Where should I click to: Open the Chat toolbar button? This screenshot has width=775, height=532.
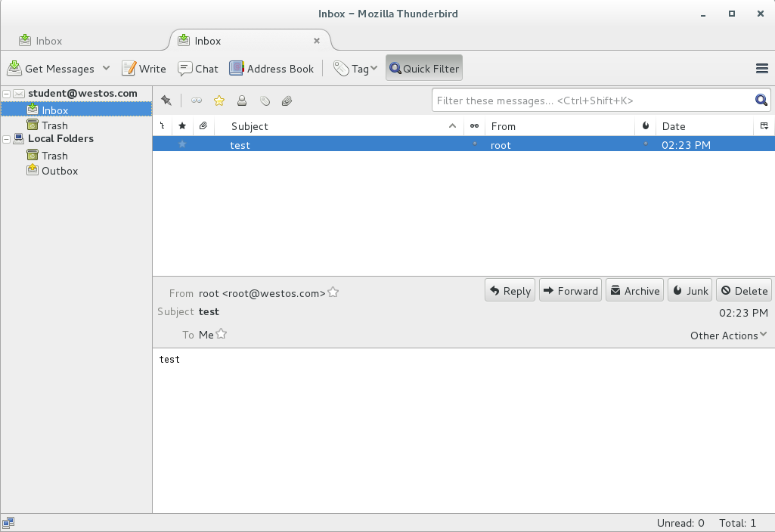197,69
